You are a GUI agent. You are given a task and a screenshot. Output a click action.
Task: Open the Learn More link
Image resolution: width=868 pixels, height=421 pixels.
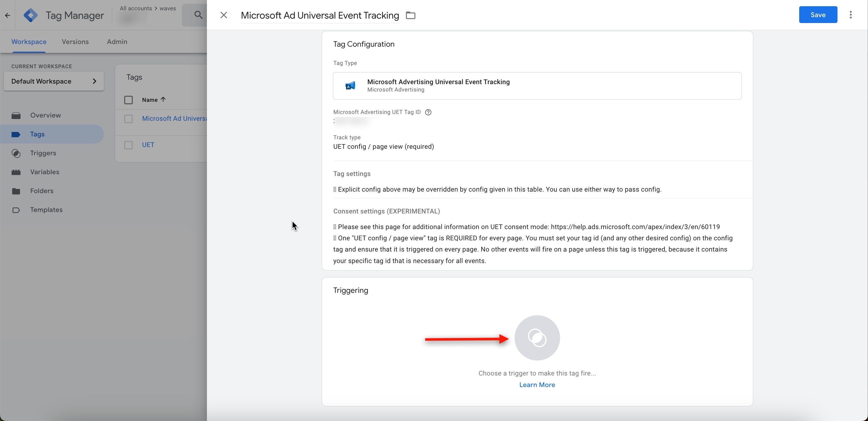[537, 385]
